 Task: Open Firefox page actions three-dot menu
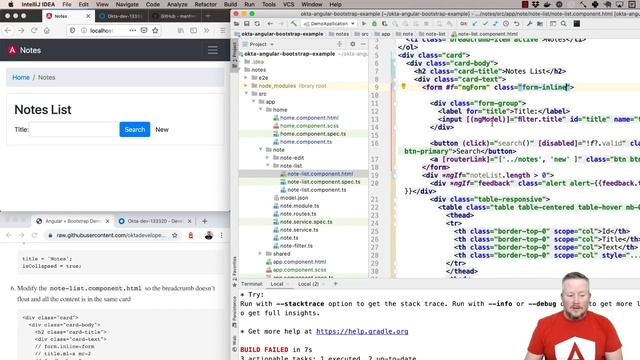coord(133,31)
